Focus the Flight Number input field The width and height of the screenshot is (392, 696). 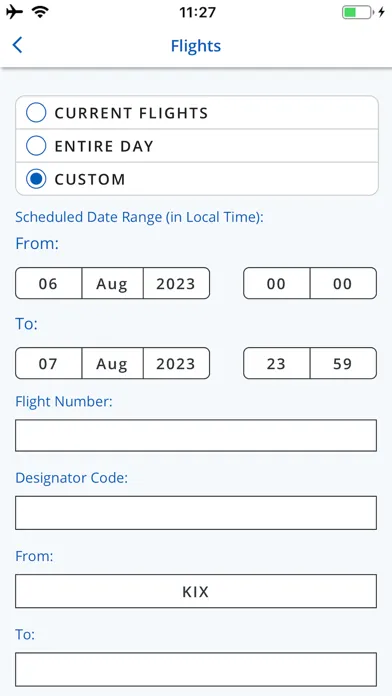196,435
